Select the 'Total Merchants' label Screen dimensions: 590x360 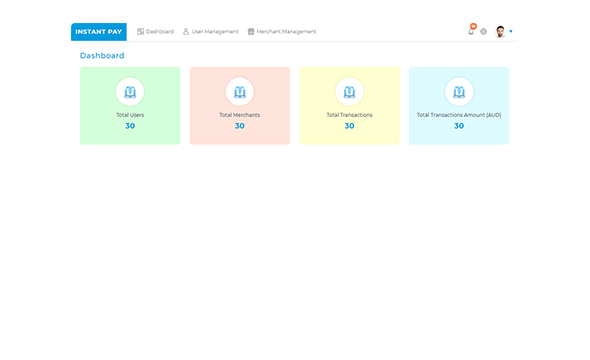coord(240,115)
